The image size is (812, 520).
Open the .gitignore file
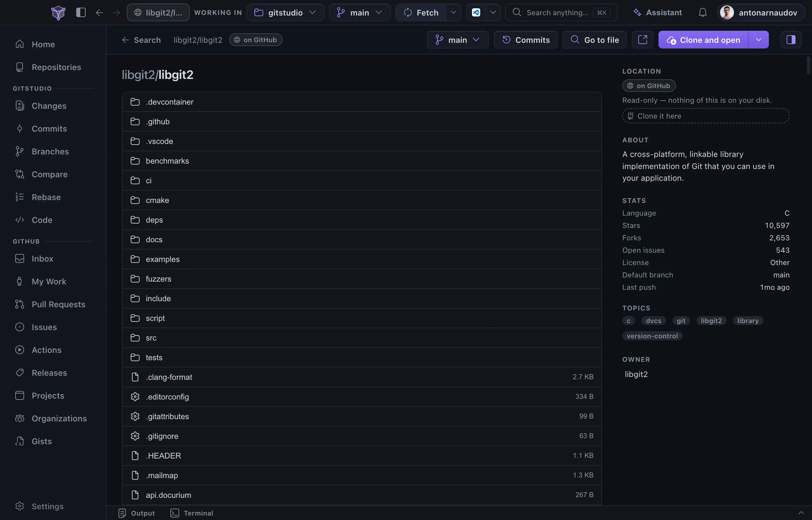(x=362, y=436)
